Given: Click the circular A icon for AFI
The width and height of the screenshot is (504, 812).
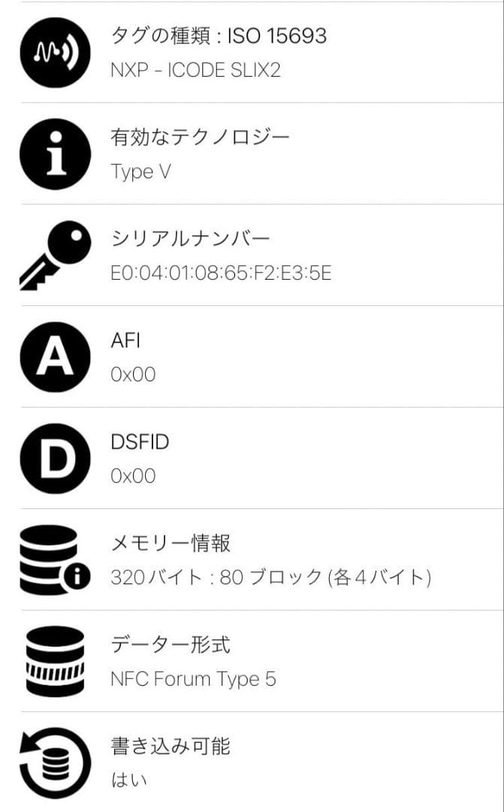Looking at the screenshot, I should point(54,356).
